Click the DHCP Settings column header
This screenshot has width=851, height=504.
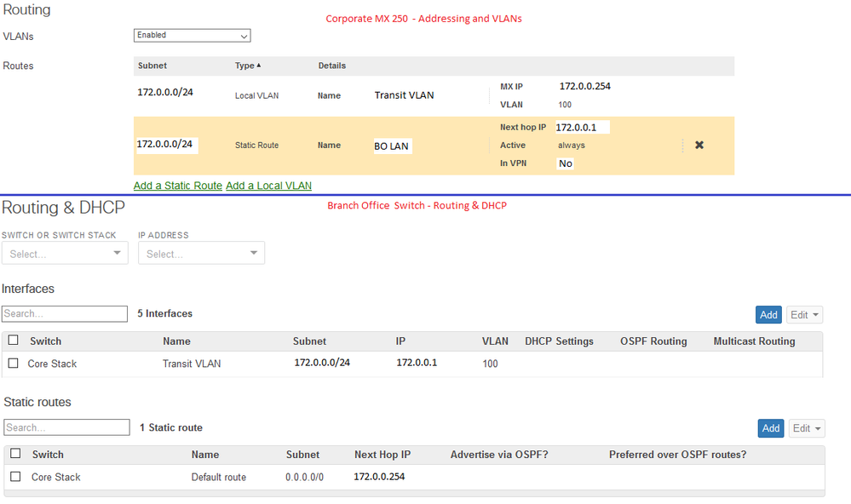click(559, 341)
